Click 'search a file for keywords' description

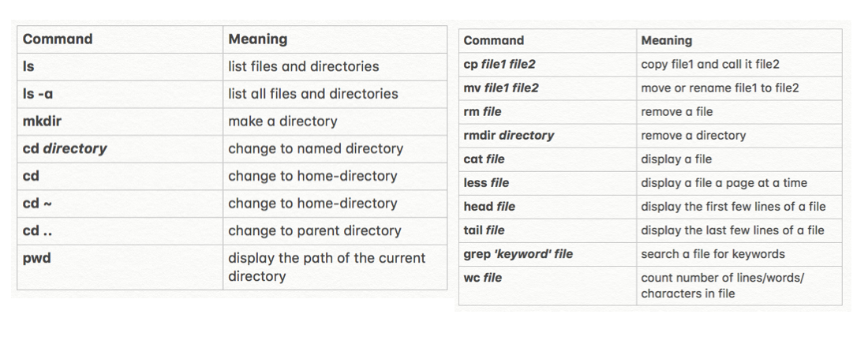pos(713,254)
